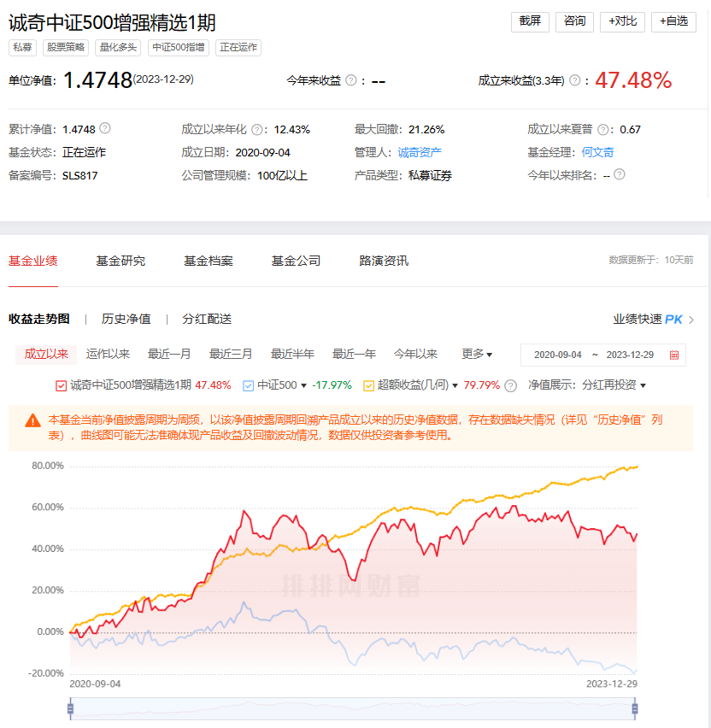Click help icon beside 成立以来年化
The image size is (711, 728).
257,130
